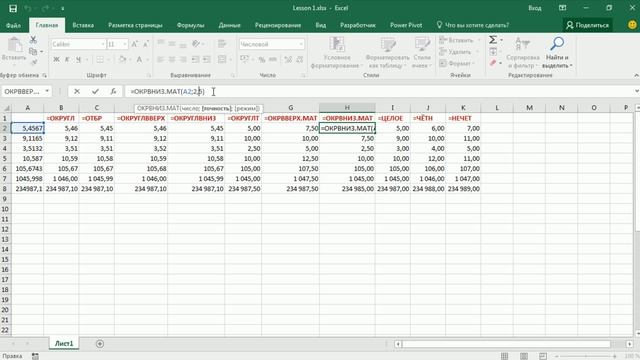This screenshot has height=360, width=640.
Task: Click the fill color bucket icon
Action: click(x=122, y=60)
